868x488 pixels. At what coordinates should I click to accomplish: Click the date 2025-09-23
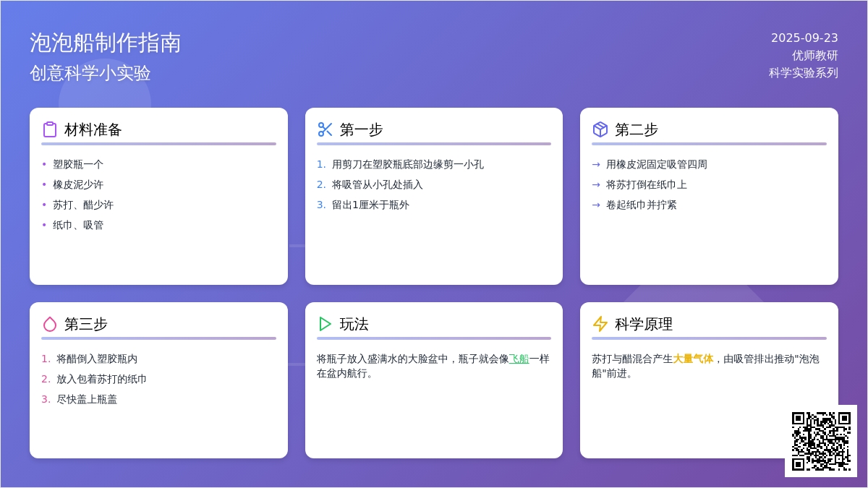click(x=804, y=38)
